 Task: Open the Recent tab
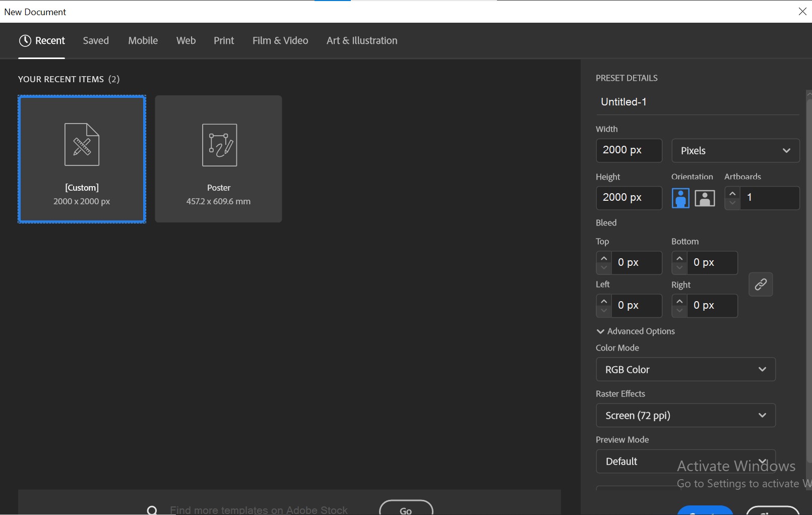[x=42, y=40]
